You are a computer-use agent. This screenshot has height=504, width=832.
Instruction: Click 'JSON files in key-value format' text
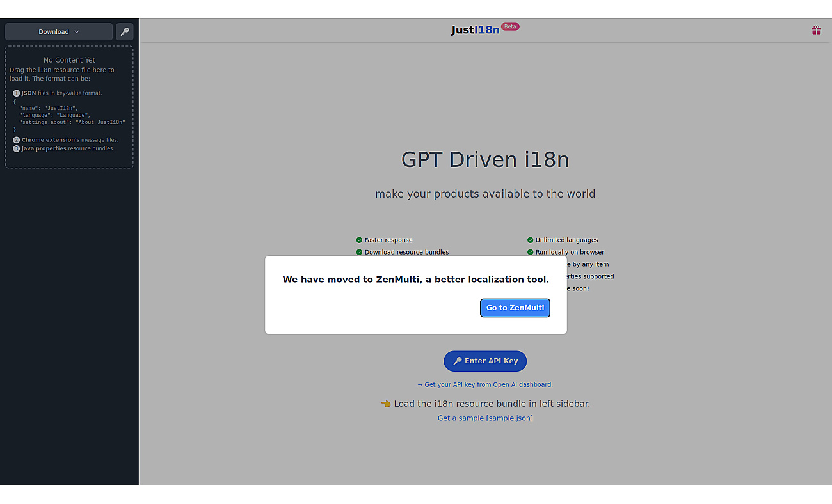pos(61,93)
